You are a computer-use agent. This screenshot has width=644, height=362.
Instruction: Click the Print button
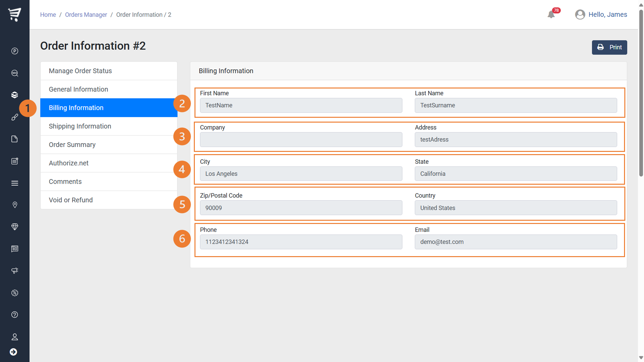click(609, 47)
